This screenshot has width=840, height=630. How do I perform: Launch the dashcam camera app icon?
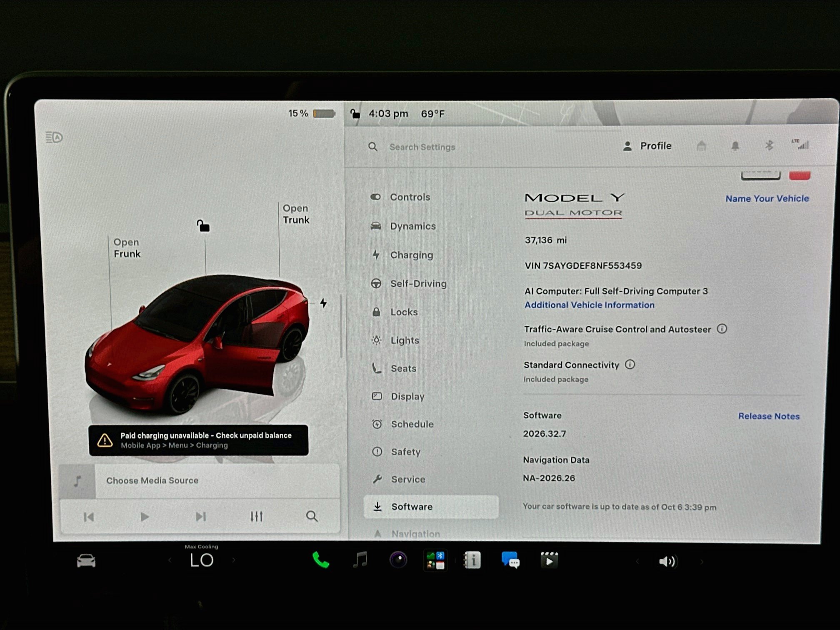pyautogui.click(x=398, y=560)
